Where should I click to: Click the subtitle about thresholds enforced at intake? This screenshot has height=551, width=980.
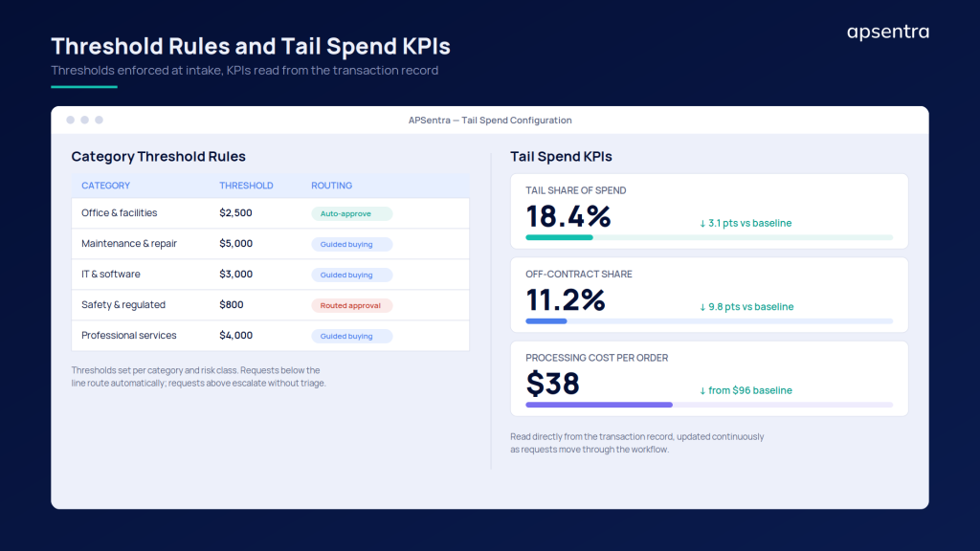click(244, 71)
